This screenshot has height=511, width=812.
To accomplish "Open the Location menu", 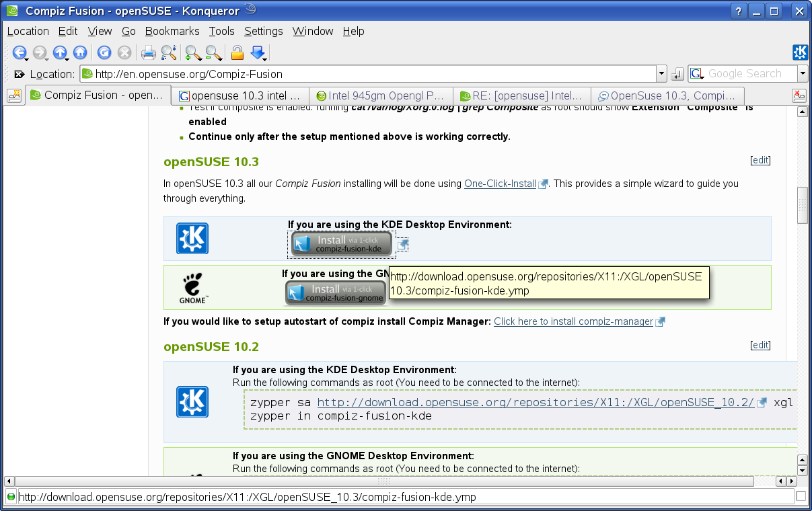I will point(28,31).
